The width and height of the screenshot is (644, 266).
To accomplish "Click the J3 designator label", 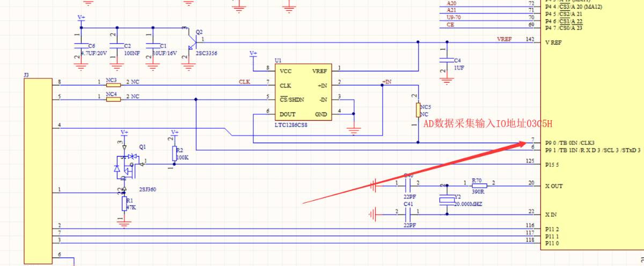I will pyautogui.click(x=27, y=76).
